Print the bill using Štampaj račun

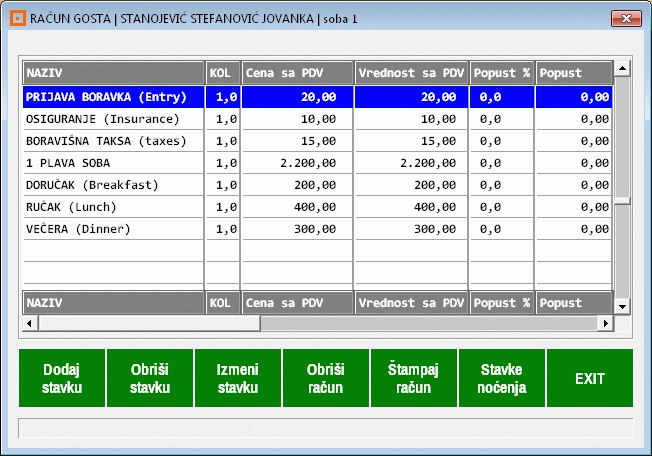point(414,378)
